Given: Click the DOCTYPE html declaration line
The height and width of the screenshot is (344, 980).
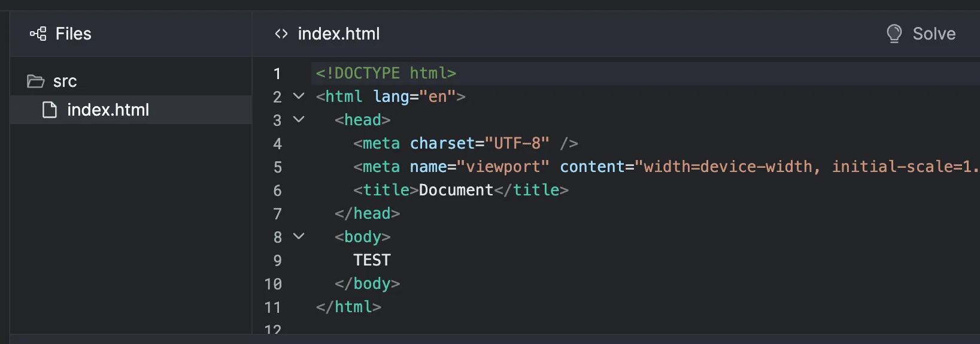Looking at the screenshot, I should [386, 73].
